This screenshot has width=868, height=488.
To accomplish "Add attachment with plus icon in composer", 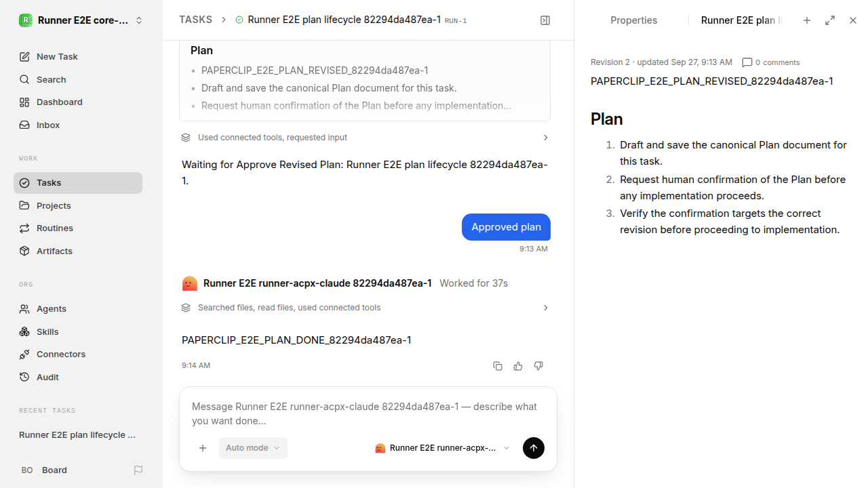I will pos(203,448).
